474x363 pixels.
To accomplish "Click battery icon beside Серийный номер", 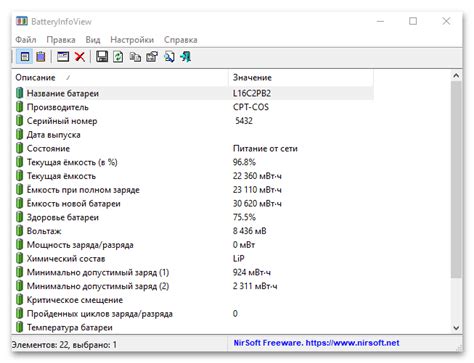I will tap(20, 121).
